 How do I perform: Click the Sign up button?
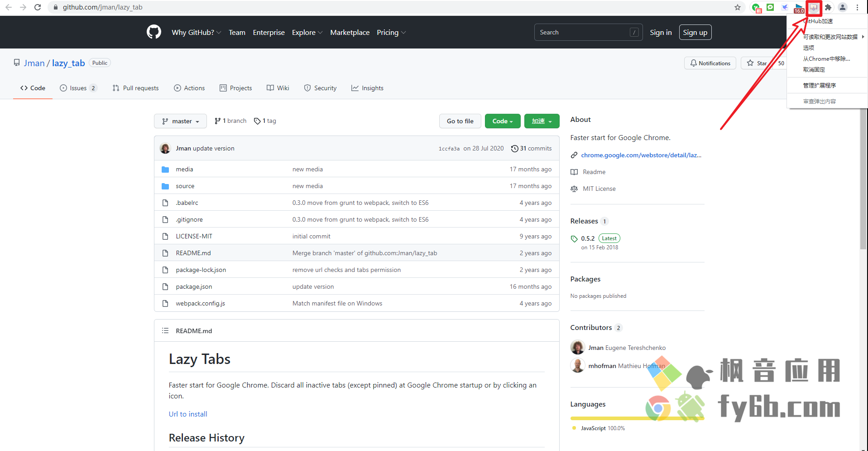click(x=695, y=32)
